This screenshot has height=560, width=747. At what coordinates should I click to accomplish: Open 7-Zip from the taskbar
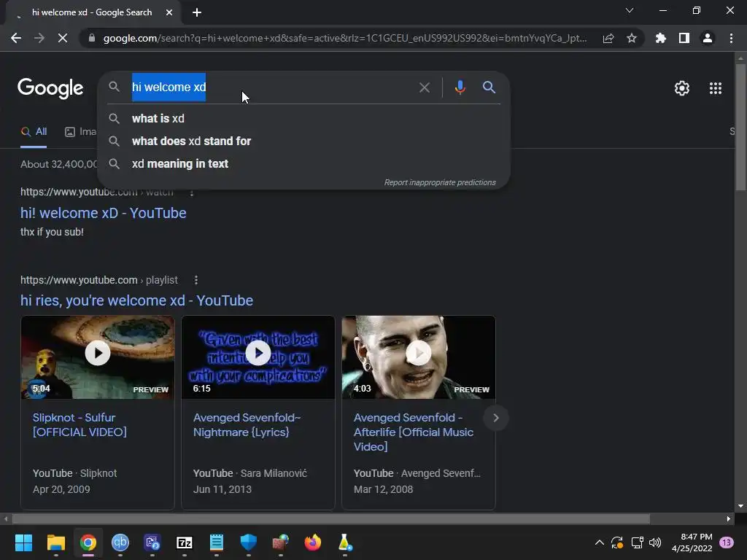point(185,542)
